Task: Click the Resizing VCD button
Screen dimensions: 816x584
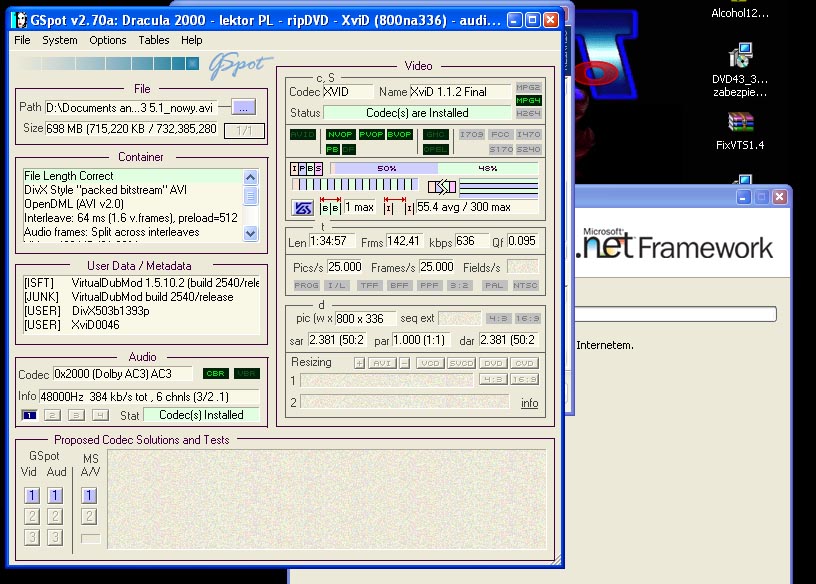Action: click(x=430, y=363)
